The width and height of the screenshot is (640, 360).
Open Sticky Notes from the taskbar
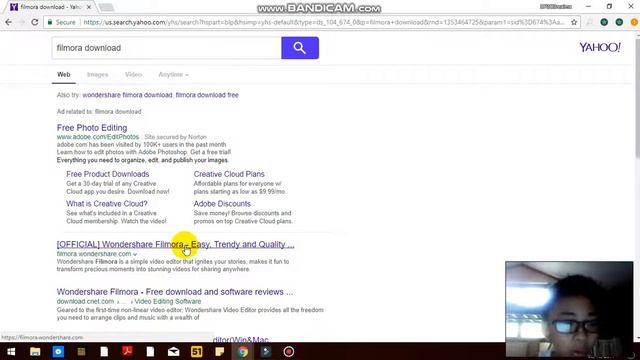220,351
